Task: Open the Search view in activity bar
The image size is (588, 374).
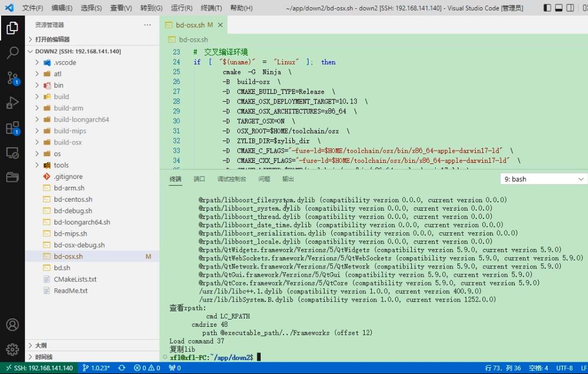Action: pos(12,53)
